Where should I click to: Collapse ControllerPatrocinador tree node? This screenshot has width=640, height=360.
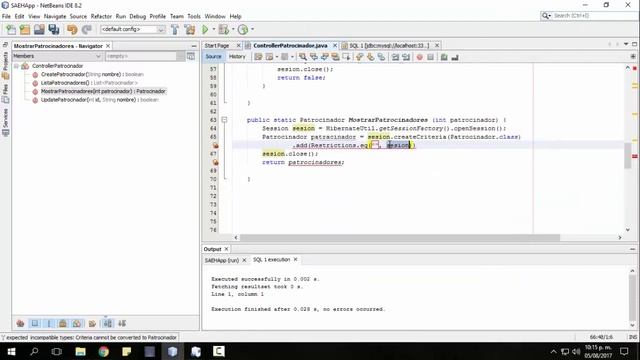[x=17, y=66]
